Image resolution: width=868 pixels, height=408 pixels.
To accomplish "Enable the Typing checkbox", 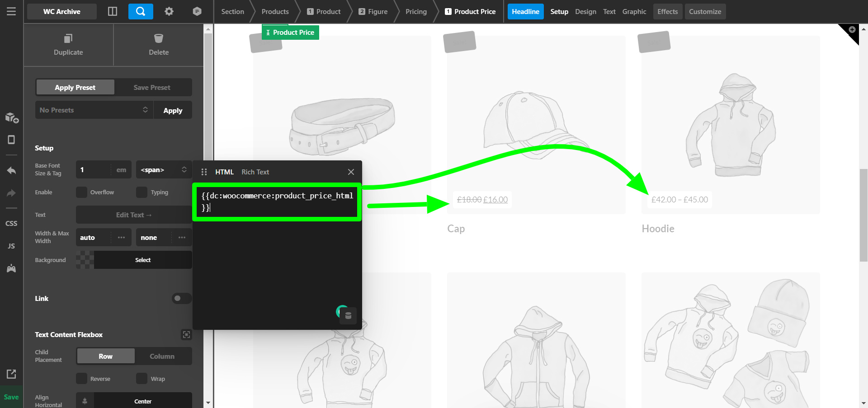I will point(142,192).
